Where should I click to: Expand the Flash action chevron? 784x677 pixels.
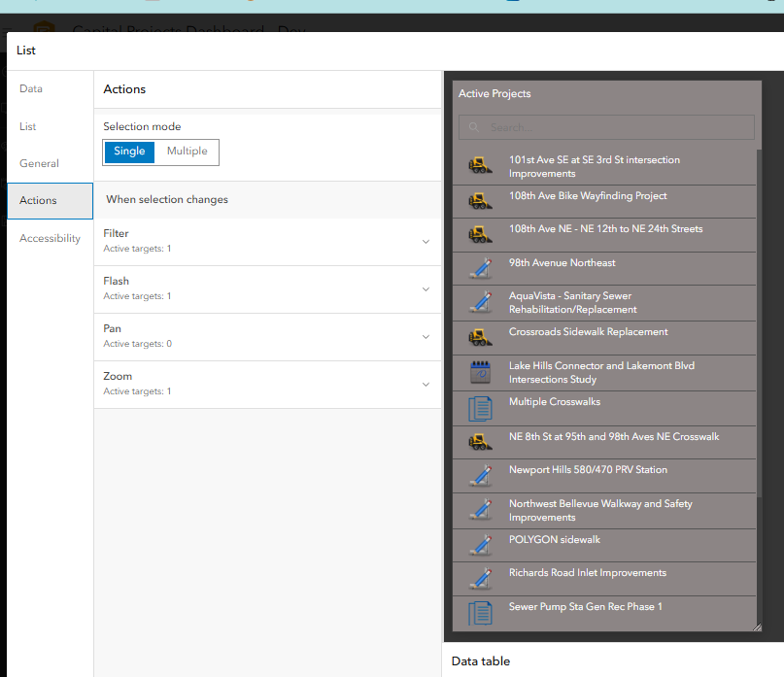click(426, 289)
